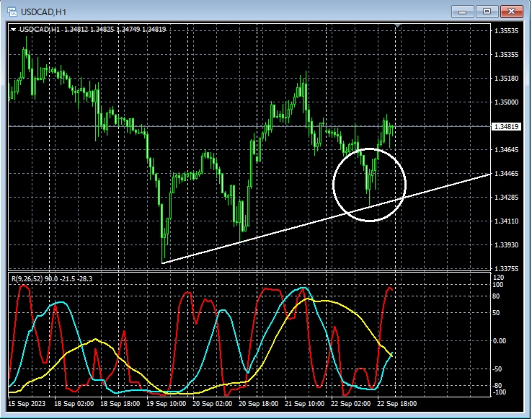Maximize the USDCAD,H1 chart window
This screenshot has height=419, width=532.
pos(487,12)
